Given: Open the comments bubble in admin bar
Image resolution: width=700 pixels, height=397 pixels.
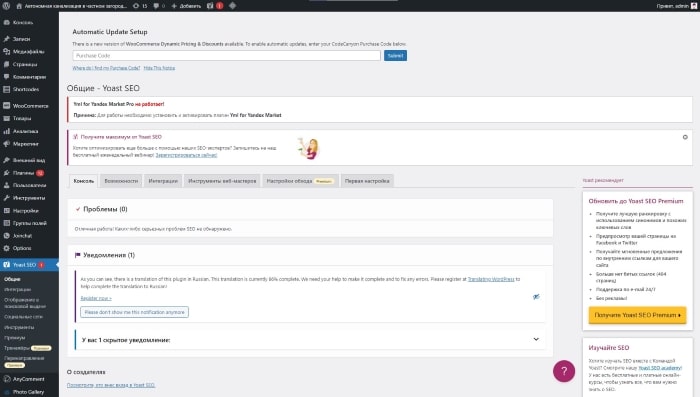Looking at the screenshot, I should coord(159,6).
